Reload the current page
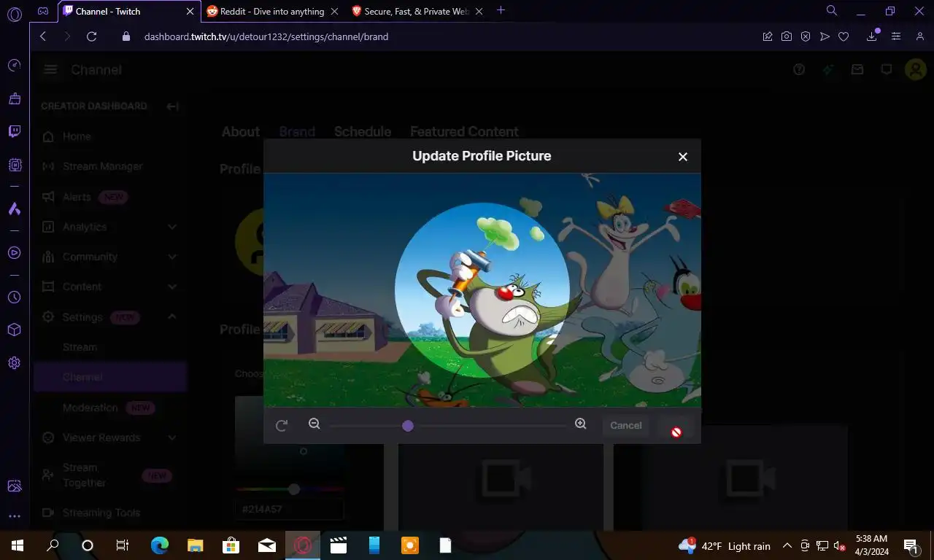 (91, 36)
